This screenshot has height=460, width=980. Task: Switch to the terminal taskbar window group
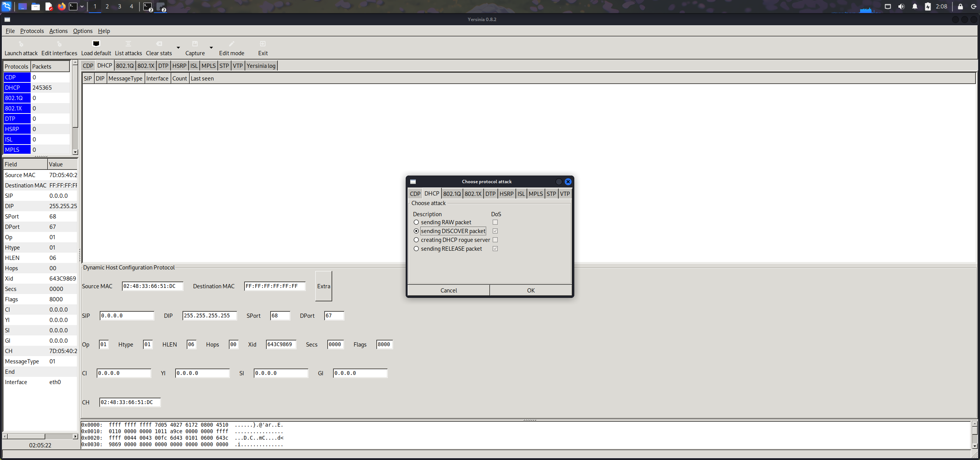tap(148, 7)
